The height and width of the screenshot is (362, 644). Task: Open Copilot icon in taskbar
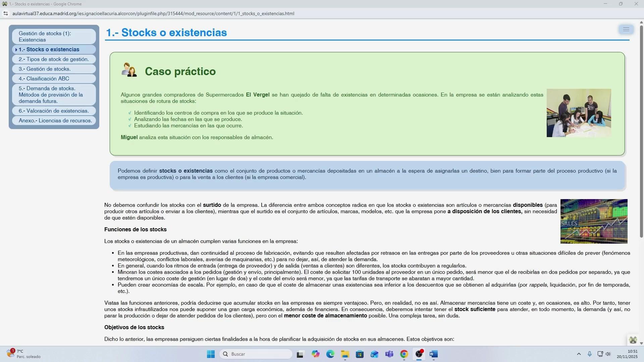click(x=316, y=354)
